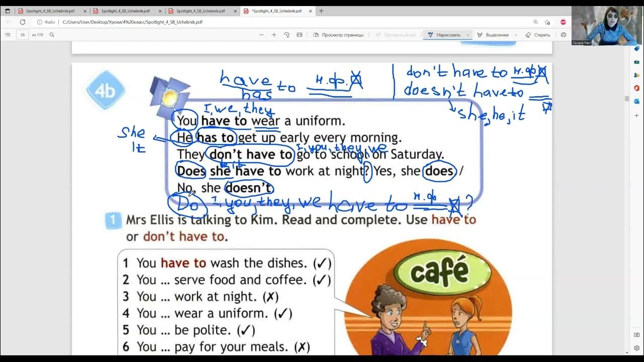
Task: Close the first Spotlight PDF tab
Action: [x=85, y=11]
